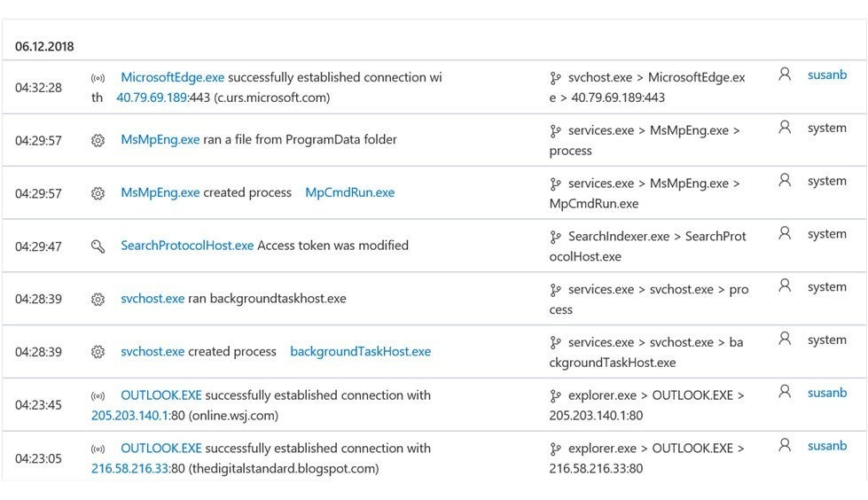
Task: Click the user icon next to susanb at 04:23:45
Action: [x=785, y=392]
